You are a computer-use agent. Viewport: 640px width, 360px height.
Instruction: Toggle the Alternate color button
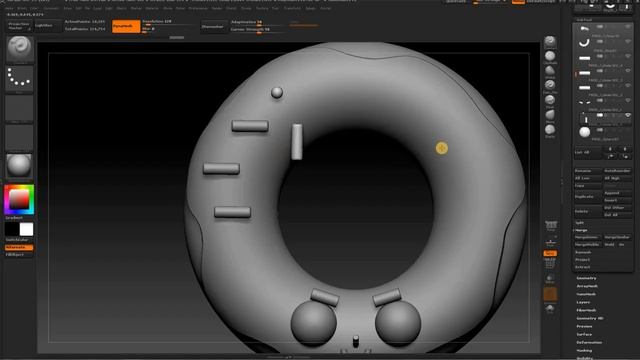pyautogui.click(x=19, y=247)
